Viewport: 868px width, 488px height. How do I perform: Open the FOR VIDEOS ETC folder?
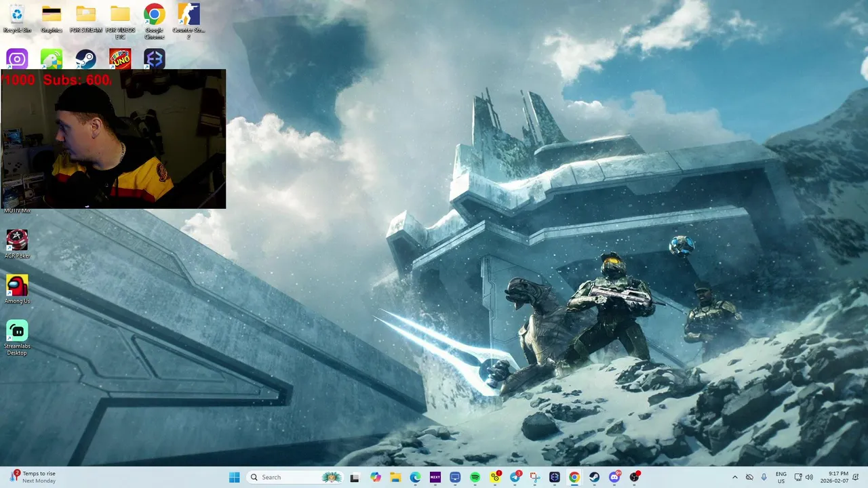pyautogui.click(x=120, y=22)
